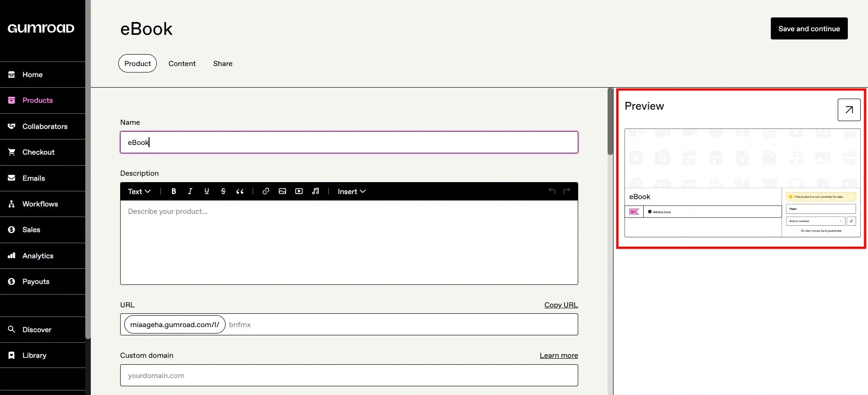Screen dimensions: 868x395
Task: Open the Text style dropdown
Action: point(139,191)
